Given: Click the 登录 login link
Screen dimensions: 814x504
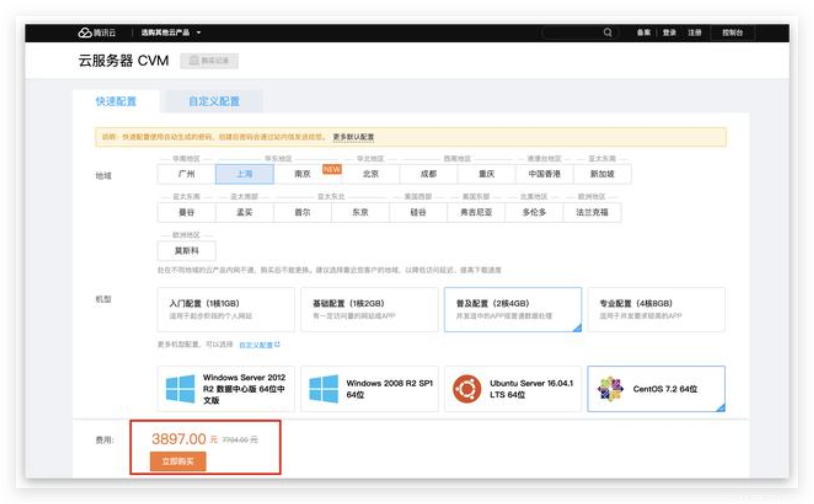Looking at the screenshot, I should point(669,33).
